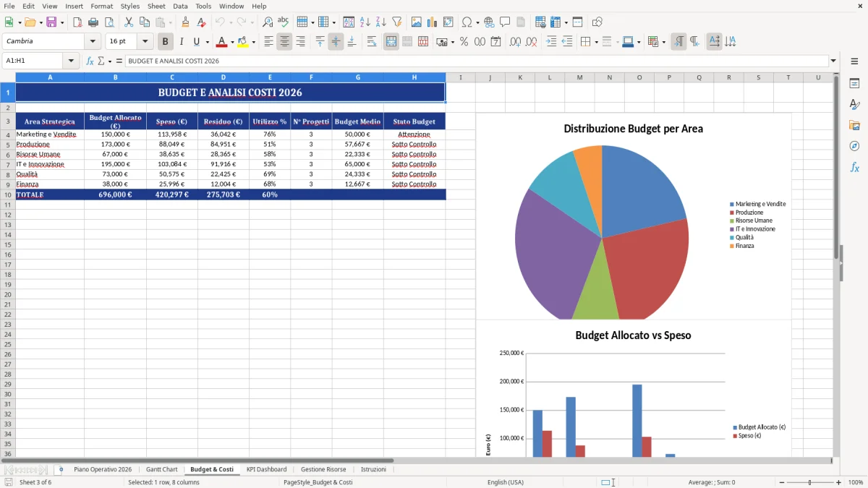Click the Zoom In plus button

click(839, 482)
